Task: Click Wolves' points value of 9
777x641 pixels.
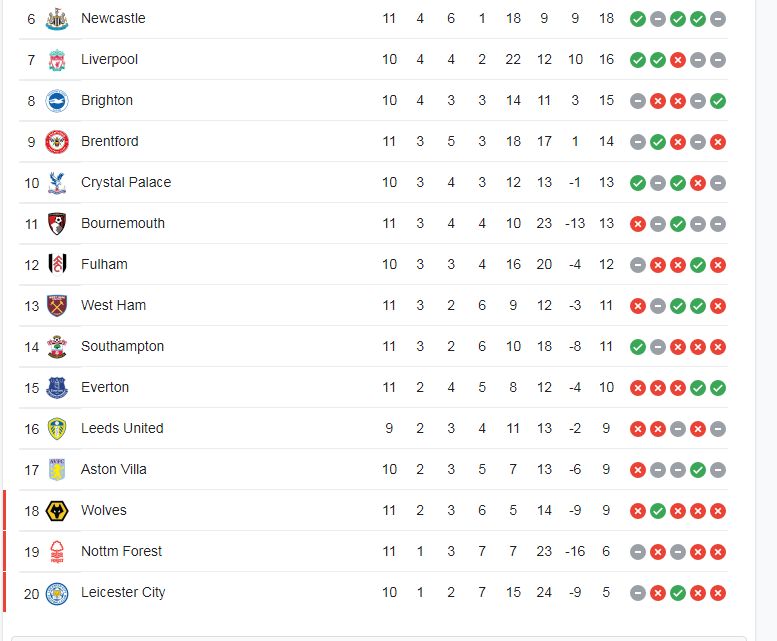Action: tap(606, 510)
